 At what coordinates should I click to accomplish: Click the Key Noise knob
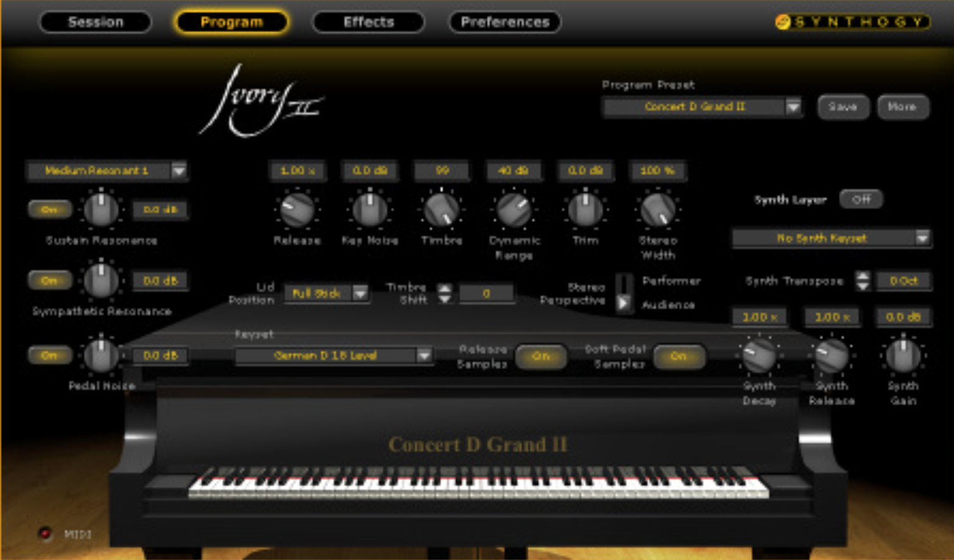click(x=370, y=209)
